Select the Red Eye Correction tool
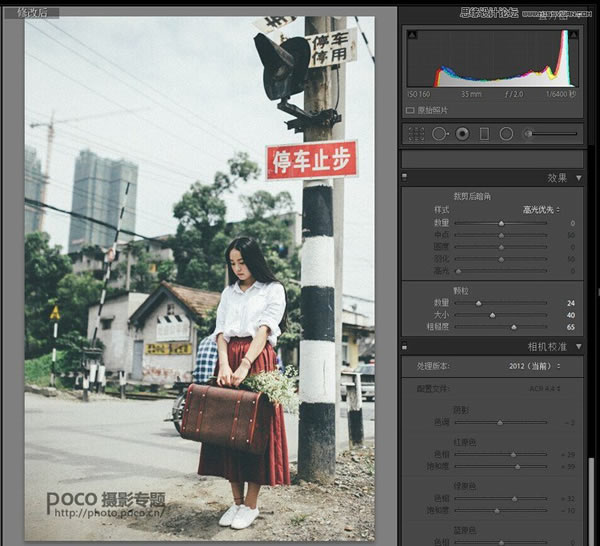Viewport: 600px width, 546px height. [462, 134]
